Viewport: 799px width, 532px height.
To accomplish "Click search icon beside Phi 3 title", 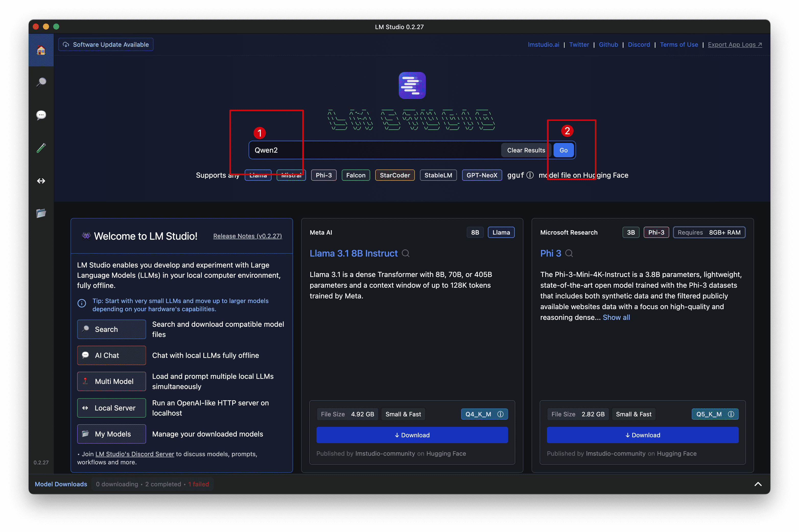I will (x=569, y=253).
